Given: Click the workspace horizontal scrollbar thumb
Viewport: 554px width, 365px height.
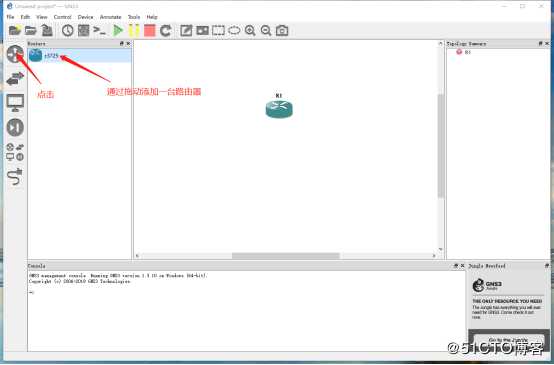Looking at the screenshot, I should [x=286, y=255].
